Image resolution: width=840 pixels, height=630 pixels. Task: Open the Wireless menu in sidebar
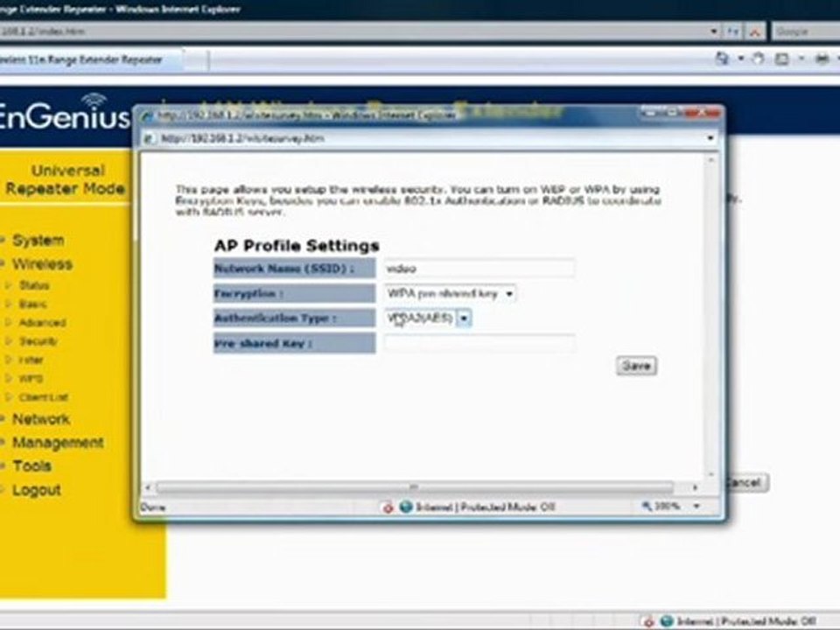click(x=42, y=264)
